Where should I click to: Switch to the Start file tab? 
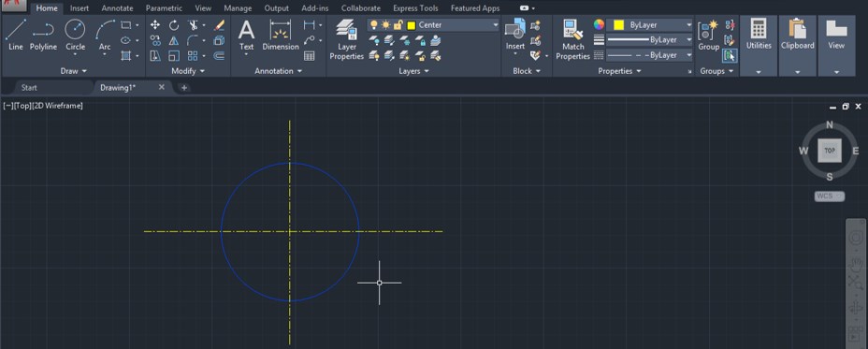pyautogui.click(x=29, y=88)
